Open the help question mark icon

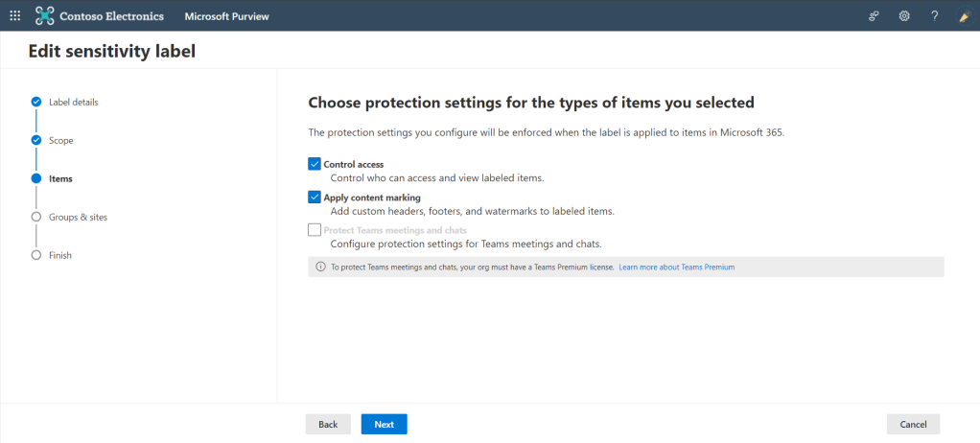(x=934, y=16)
